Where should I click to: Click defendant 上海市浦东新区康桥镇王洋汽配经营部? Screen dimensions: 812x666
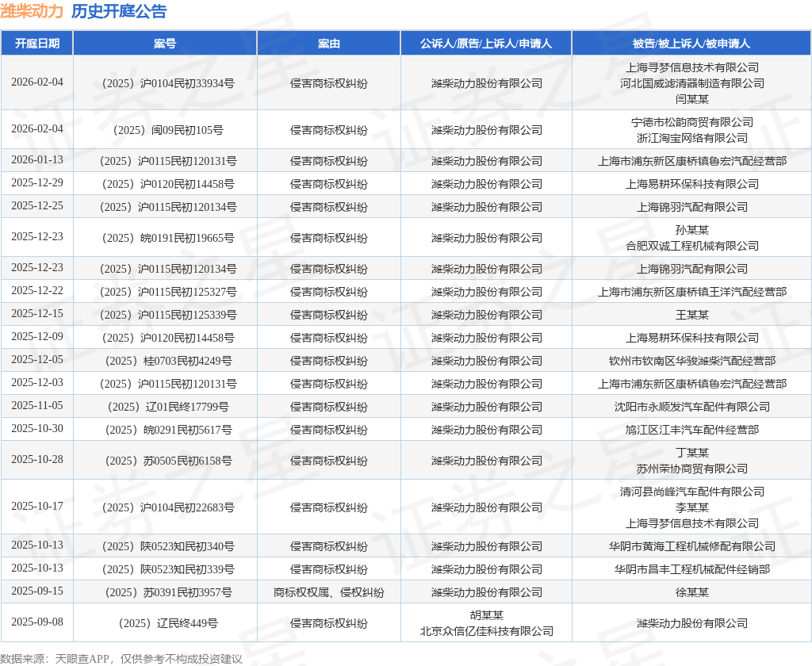(692, 292)
